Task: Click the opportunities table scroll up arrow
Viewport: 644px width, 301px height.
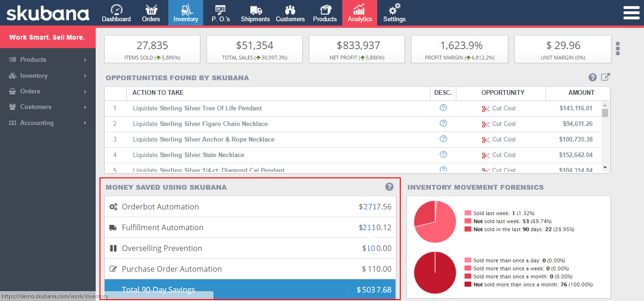Action: click(605, 104)
